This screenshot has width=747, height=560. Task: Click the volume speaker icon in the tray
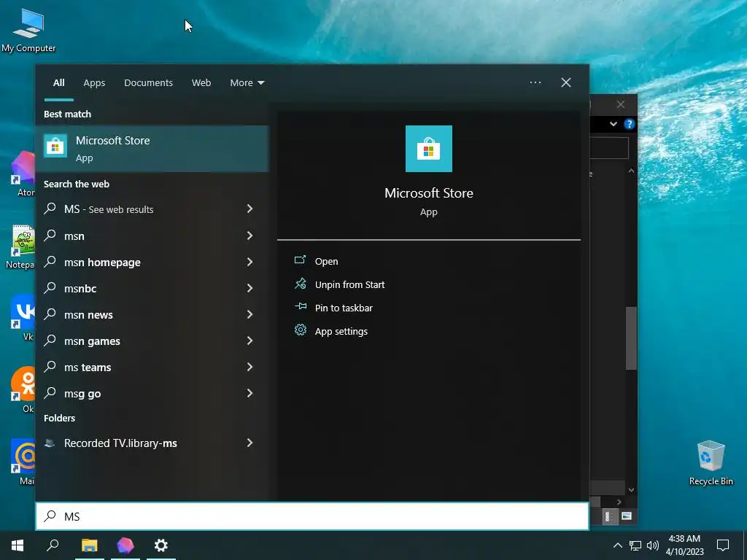[653, 545]
